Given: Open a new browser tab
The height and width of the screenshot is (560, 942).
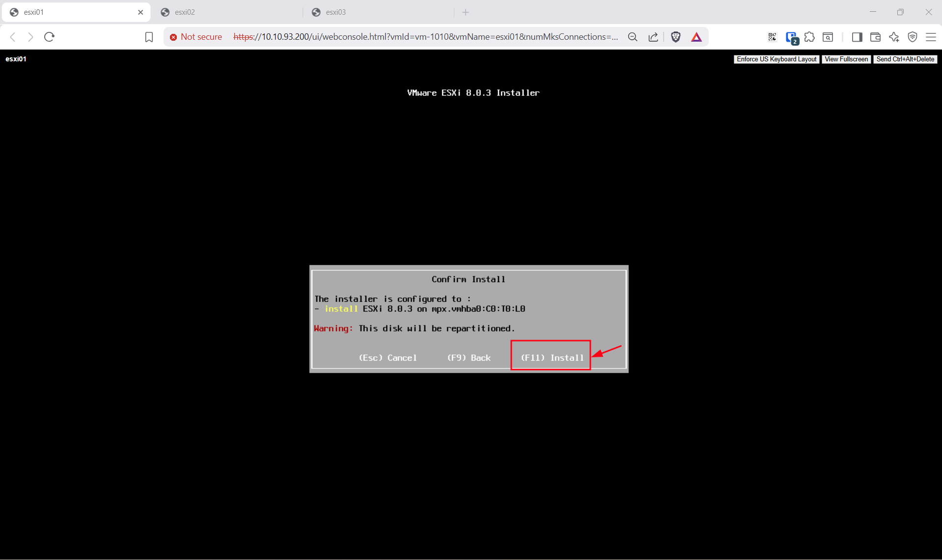Looking at the screenshot, I should click(466, 12).
